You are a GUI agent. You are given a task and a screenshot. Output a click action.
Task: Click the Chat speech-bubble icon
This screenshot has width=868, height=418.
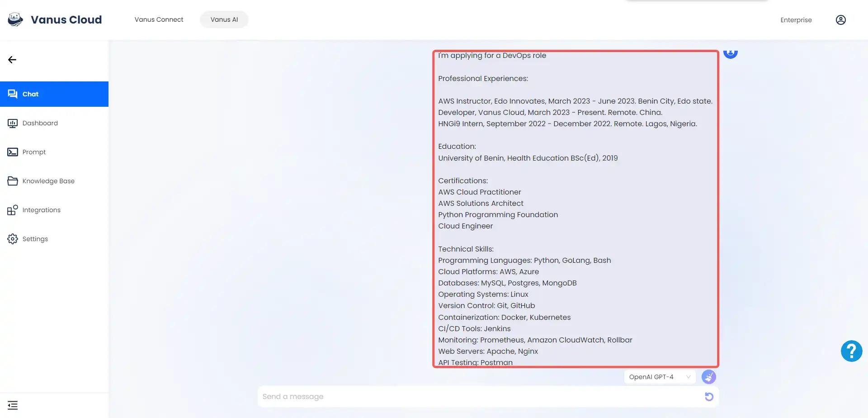click(x=13, y=94)
